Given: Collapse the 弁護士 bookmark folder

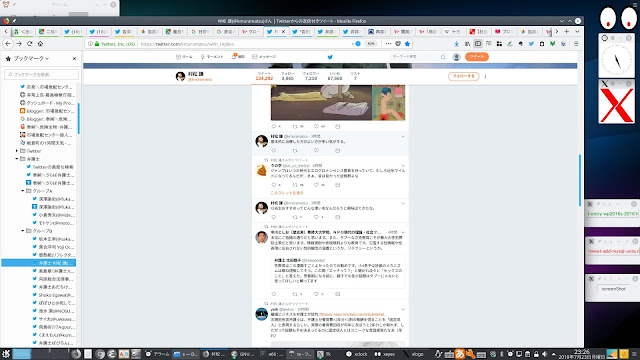Looking at the screenshot, I should pos(17,158).
